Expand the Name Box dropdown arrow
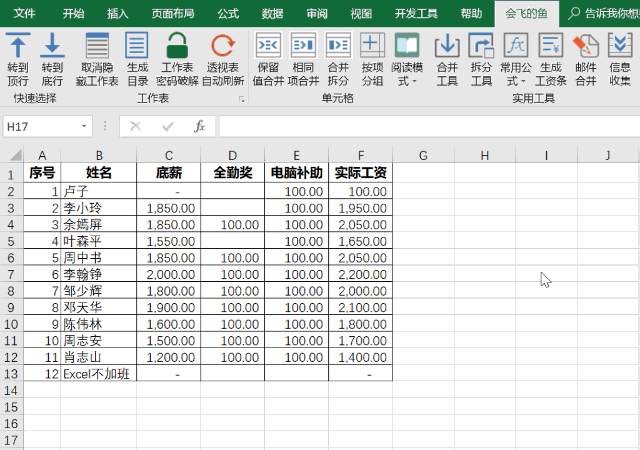Image resolution: width=640 pixels, height=450 pixels. pos(84,127)
